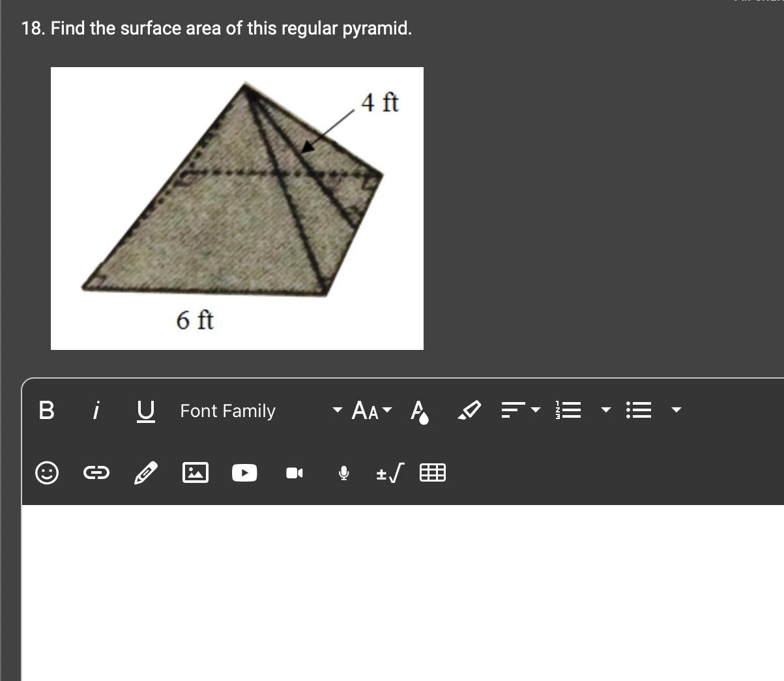Embed a YouTube video

pyautogui.click(x=244, y=473)
